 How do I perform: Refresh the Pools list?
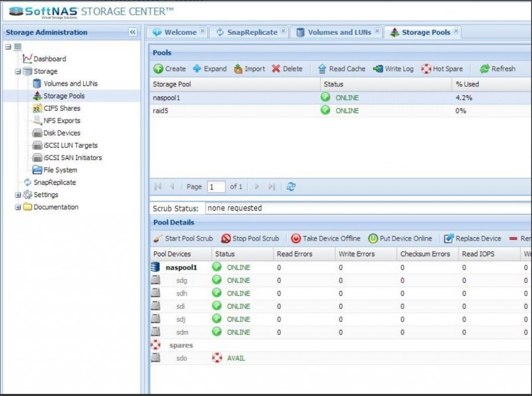[x=498, y=69]
